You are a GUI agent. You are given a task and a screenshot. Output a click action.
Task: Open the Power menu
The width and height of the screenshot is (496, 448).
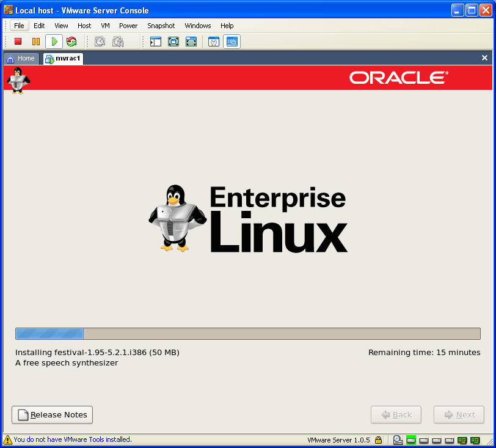pos(128,26)
